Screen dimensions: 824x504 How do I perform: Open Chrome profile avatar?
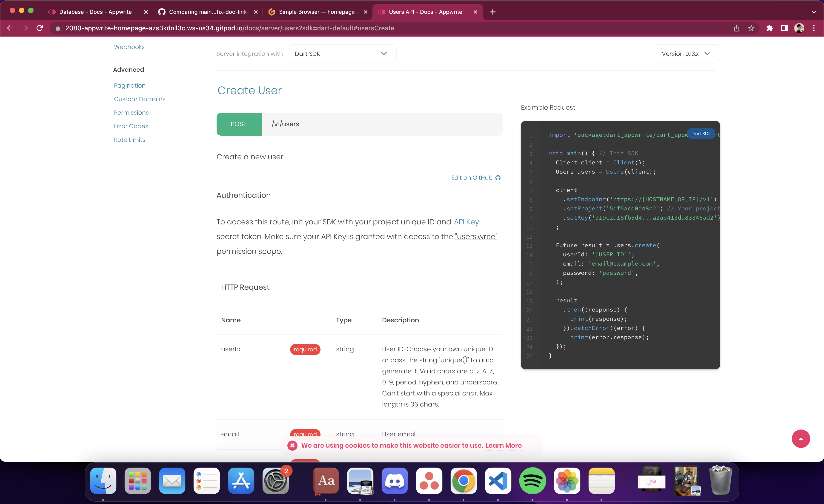point(799,28)
